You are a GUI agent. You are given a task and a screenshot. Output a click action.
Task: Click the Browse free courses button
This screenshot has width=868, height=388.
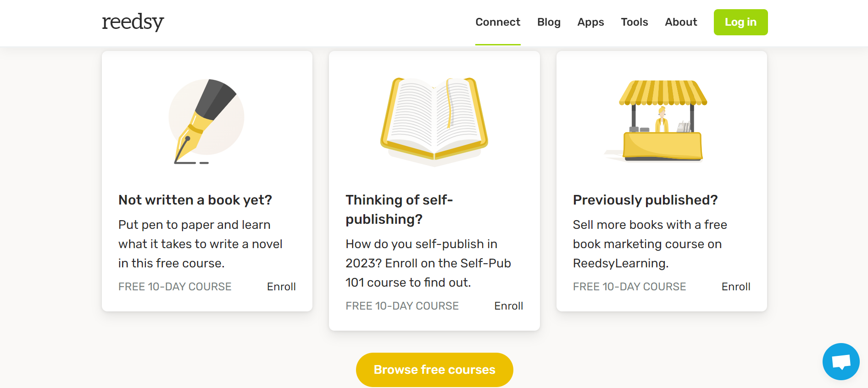434,370
